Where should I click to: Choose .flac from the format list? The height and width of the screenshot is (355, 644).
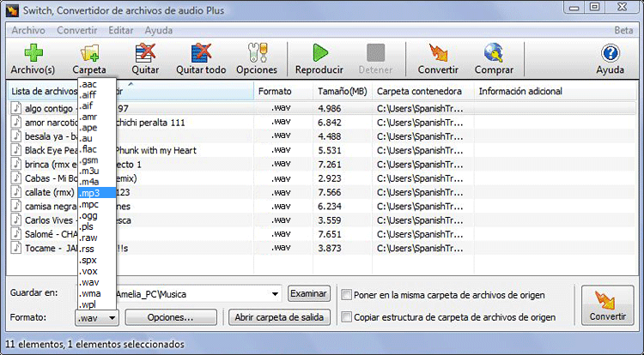(x=97, y=149)
